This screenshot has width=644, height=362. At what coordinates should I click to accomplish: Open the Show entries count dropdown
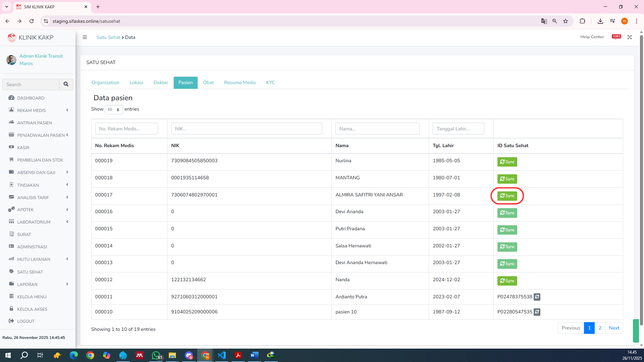coord(114,110)
